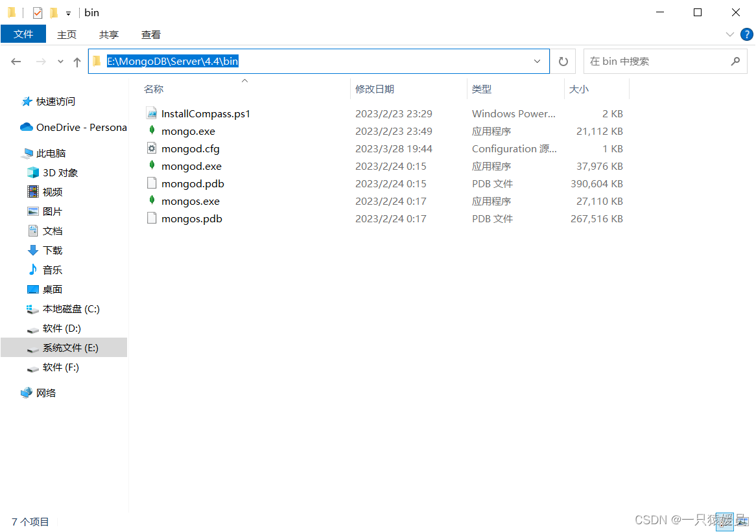This screenshot has height=532, width=756.
Task: Open the 查看 ribbon tab
Action: click(150, 35)
